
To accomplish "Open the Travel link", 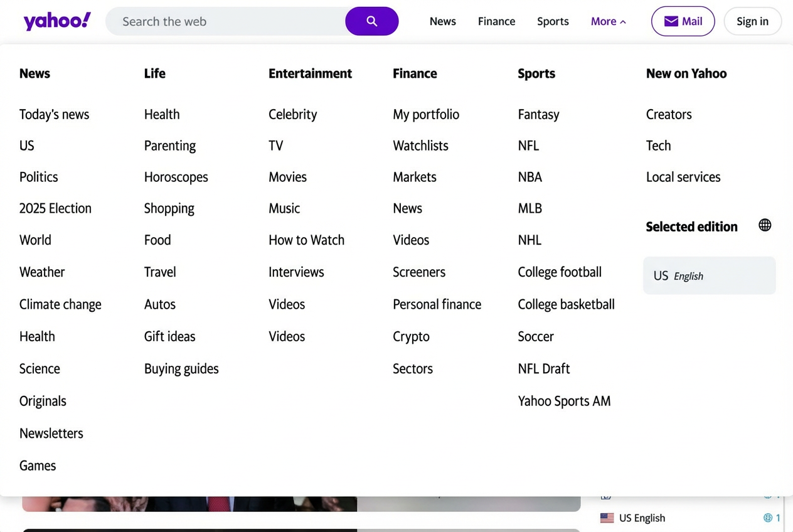I will tap(160, 272).
